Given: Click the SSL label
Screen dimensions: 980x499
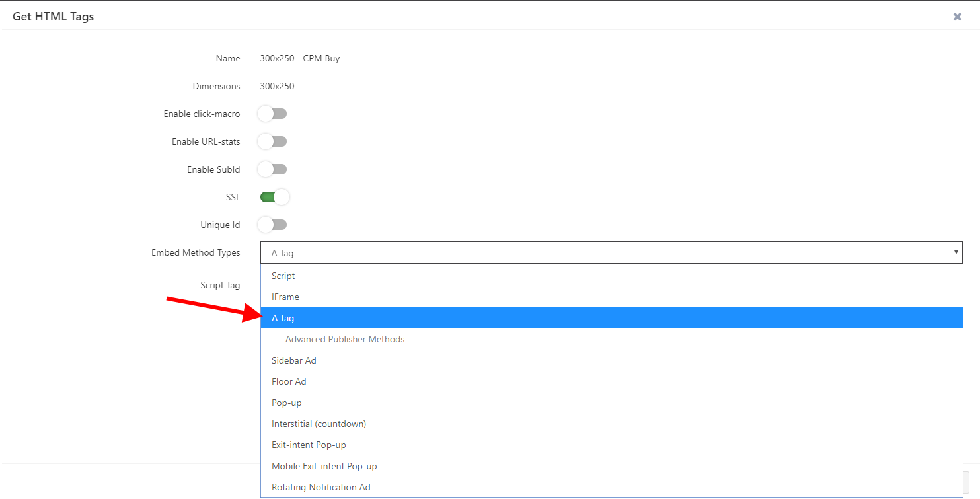Looking at the screenshot, I should coord(233,197).
